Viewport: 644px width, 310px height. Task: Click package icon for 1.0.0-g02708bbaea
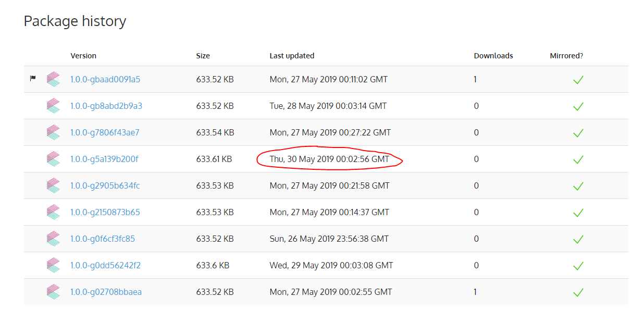(x=53, y=292)
